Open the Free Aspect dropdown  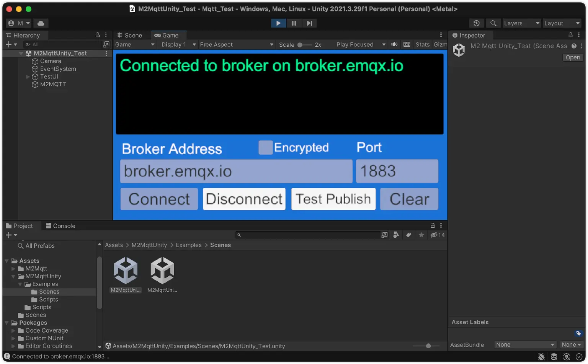[236, 44]
